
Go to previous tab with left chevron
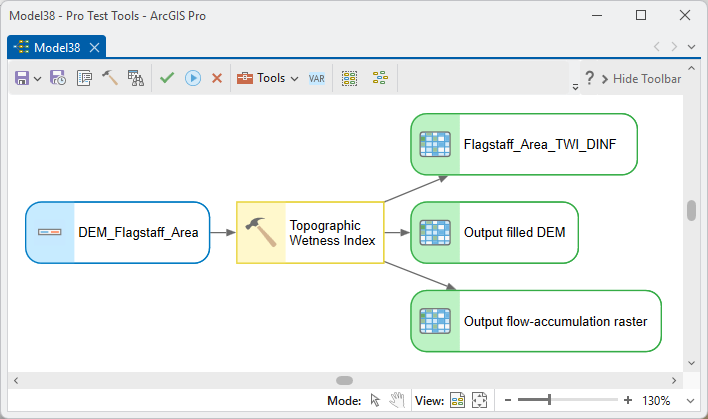click(657, 47)
